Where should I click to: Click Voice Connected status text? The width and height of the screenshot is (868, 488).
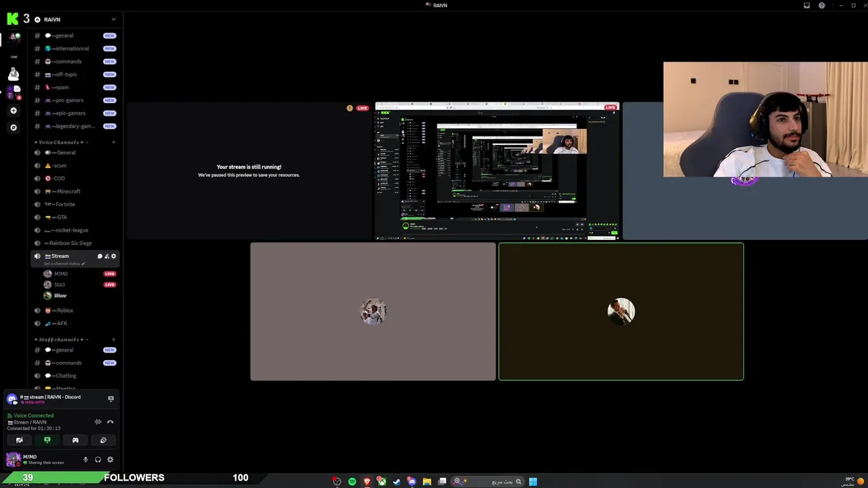[33, 415]
